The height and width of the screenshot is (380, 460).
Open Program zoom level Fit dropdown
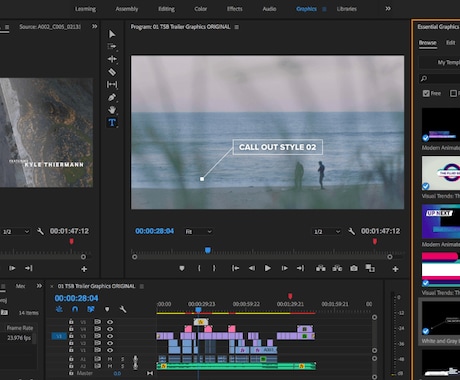tap(198, 231)
